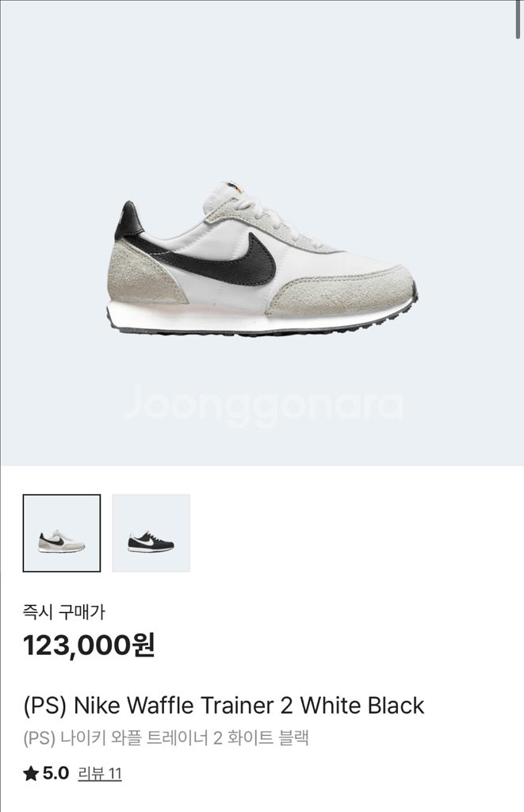Image resolution: width=524 pixels, height=812 pixels.
Task: Select the white and black shoe thumbnail
Action: click(62, 533)
